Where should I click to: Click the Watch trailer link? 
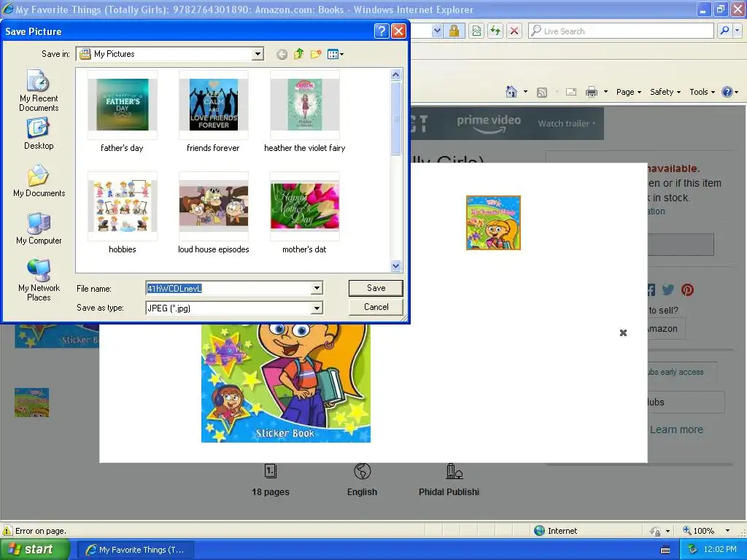point(566,123)
